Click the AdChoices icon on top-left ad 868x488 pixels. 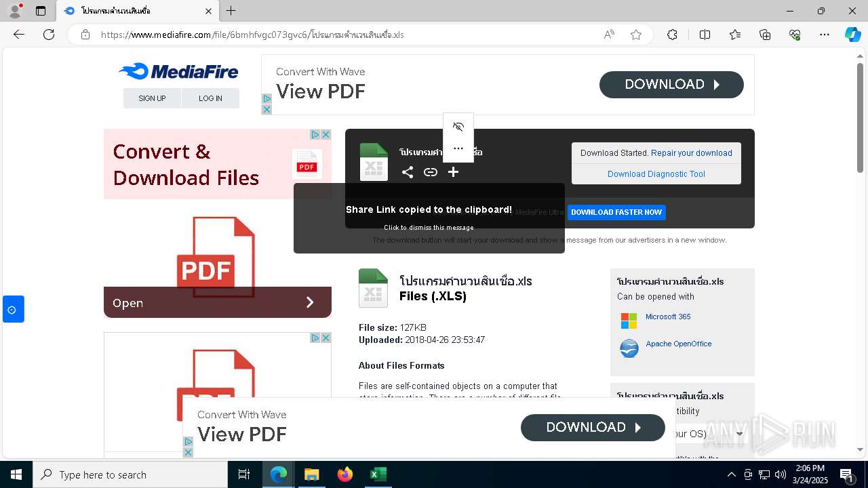pos(315,134)
